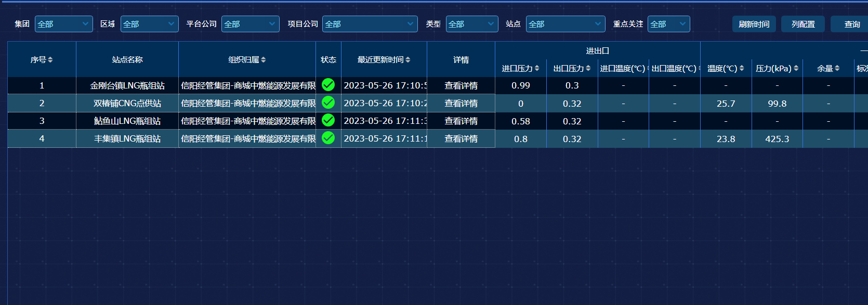This screenshot has height=305, width=868.
Task: Sort by 出口压力 column sort icon
Action: point(588,68)
